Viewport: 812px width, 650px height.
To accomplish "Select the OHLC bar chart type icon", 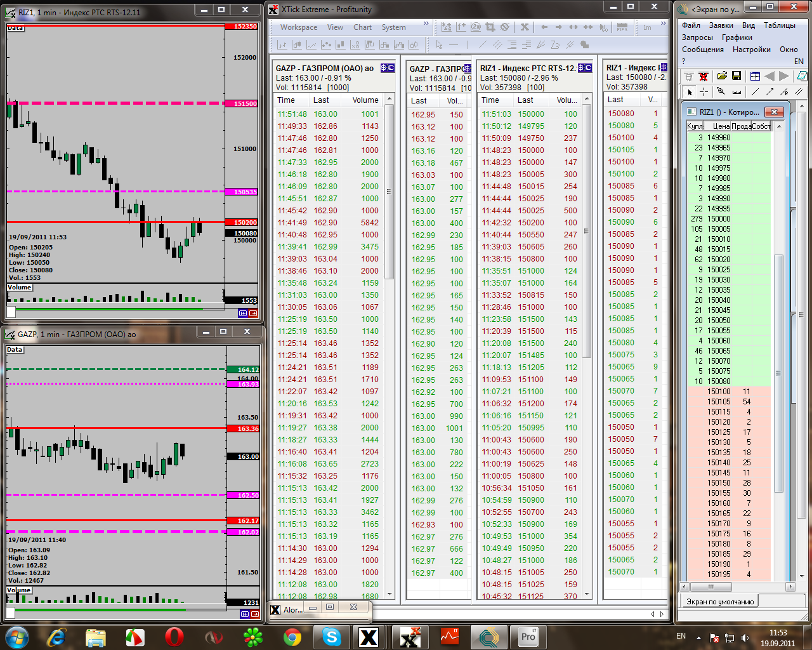I will pyautogui.click(x=282, y=45).
